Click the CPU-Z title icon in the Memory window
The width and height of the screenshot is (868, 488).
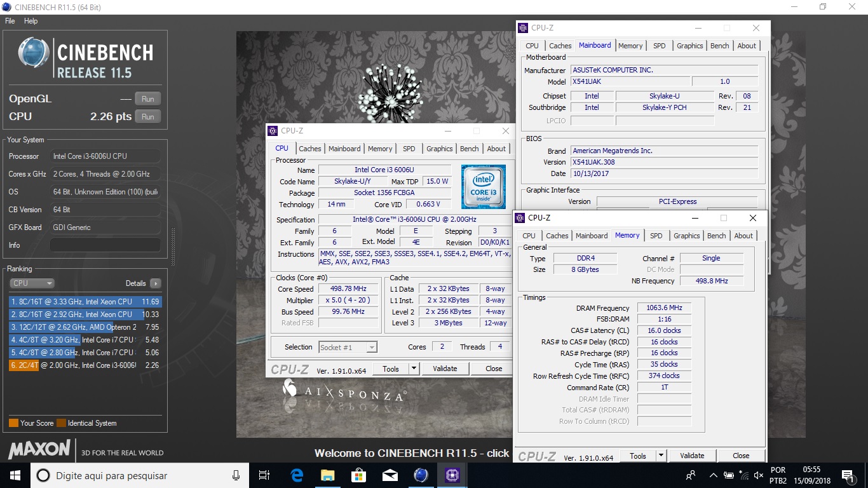point(520,218)
